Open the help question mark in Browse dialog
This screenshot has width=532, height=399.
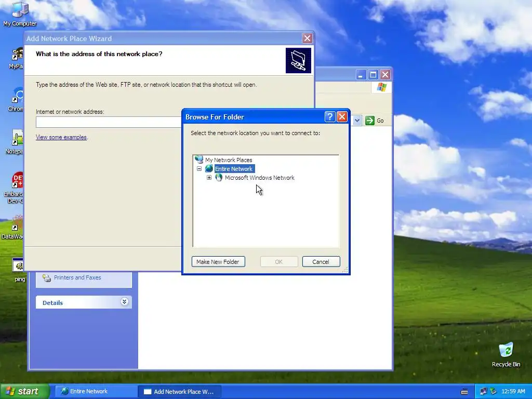(x=330, y=117)
